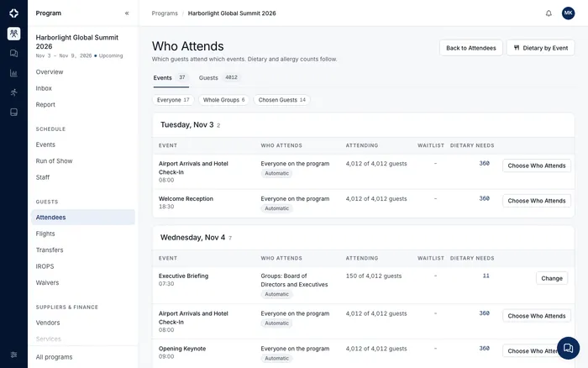588x368 pixels.
Task: Open the activities runner icon in rail
Action: tap(14, 92)
